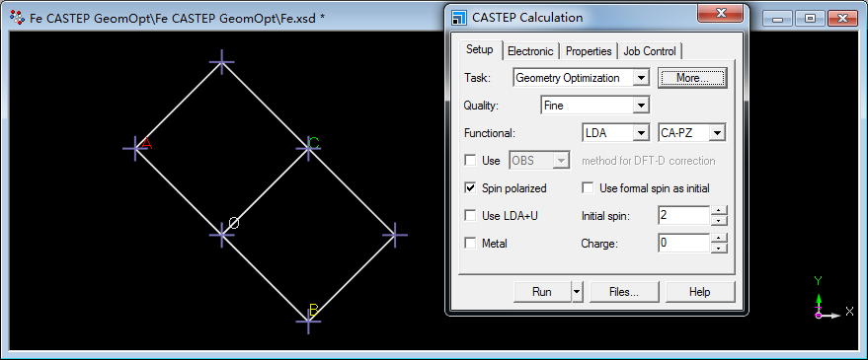Select lattice point labeled C
Viewport: 868px width, 360px height.
pos(308,148)
